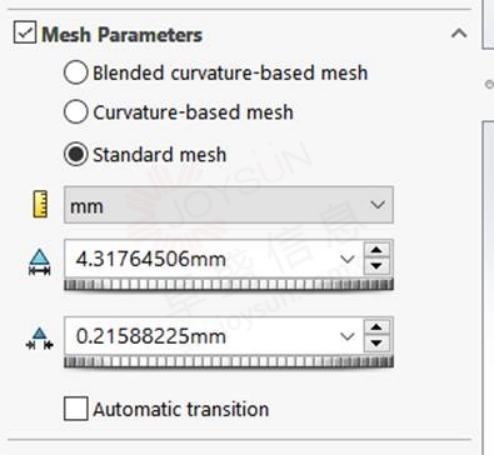Image resolution: width=494 pixels, height=455 pixels.
Task: Collapse the Mesh Parameters section
Action: point(459,33)
